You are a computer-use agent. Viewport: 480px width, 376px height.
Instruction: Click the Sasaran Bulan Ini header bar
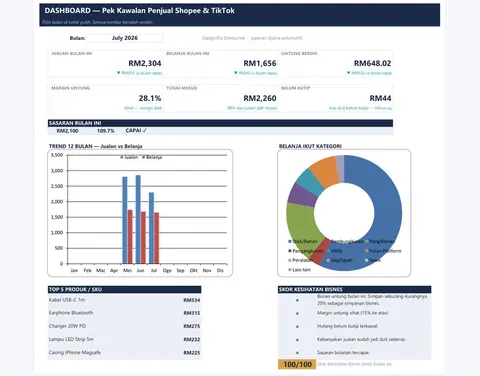[220, 123]
